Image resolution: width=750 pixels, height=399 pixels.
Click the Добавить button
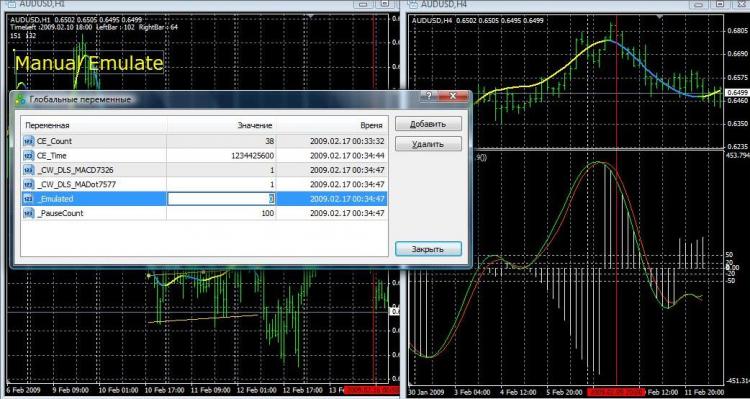click(428, 124)
